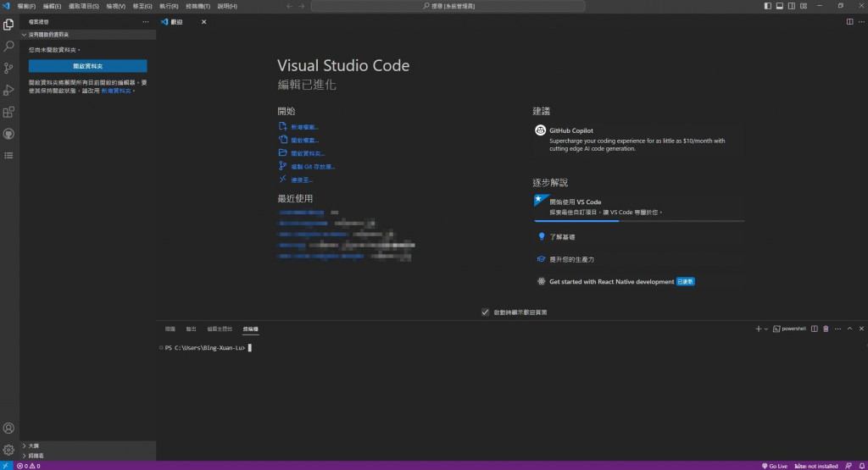Click '開啟資料夾...' link under 開始
The image size is (868, 470).
point(308,154)
